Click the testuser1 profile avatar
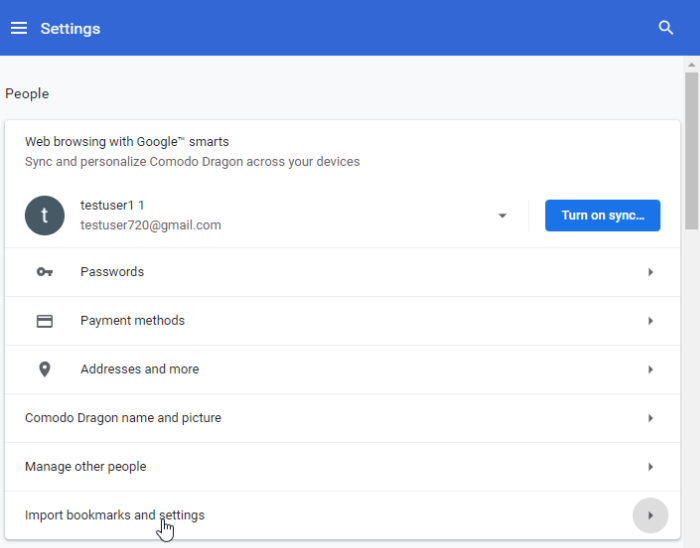 [45, 216]
